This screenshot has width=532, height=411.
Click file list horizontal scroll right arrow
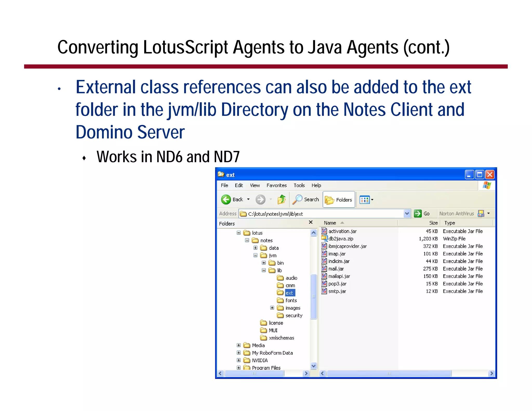[491, 373]
